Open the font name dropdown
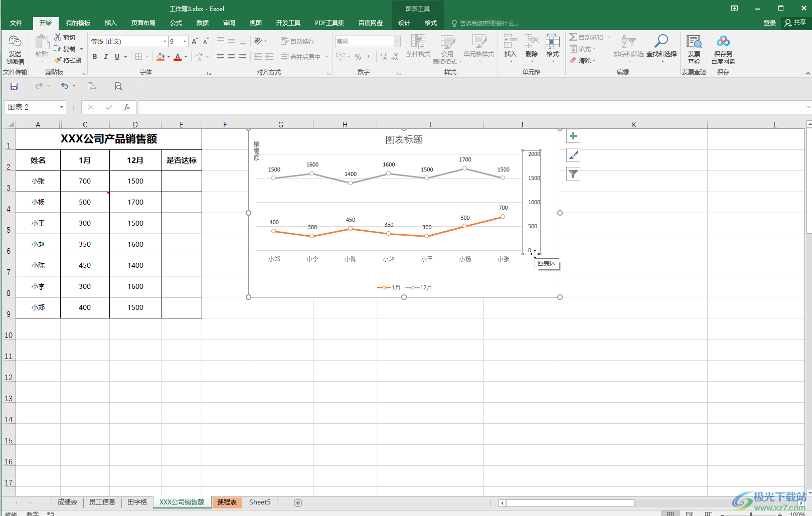 [165, 41]
